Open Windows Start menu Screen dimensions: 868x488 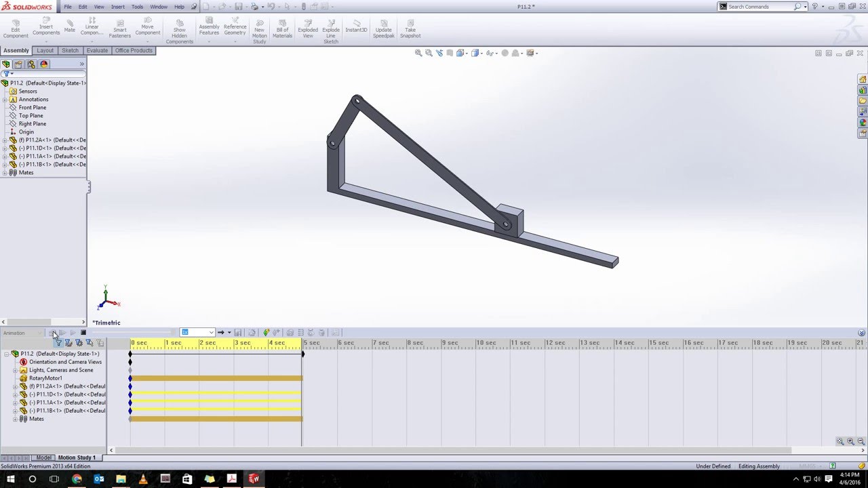pyautogui.click(x=11, y=479)
